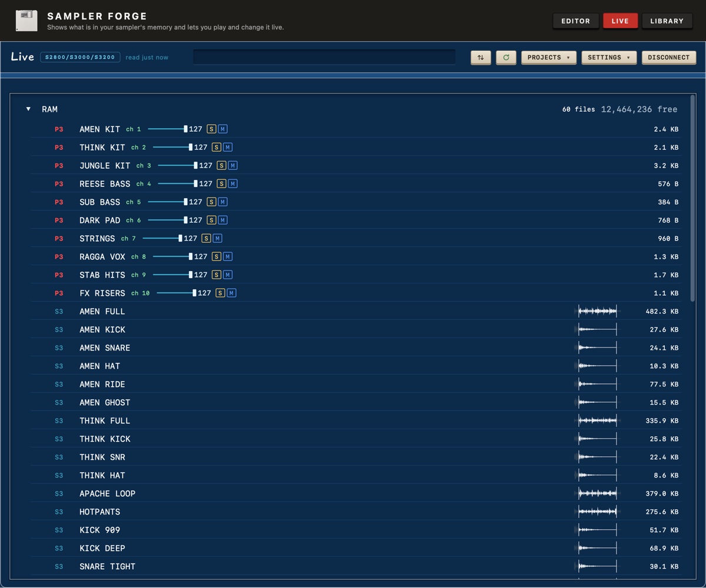Click the THINK KICK waveform thumbnail
The width and height of the screenshot is (706, 588).
click(x=598, y=439)
